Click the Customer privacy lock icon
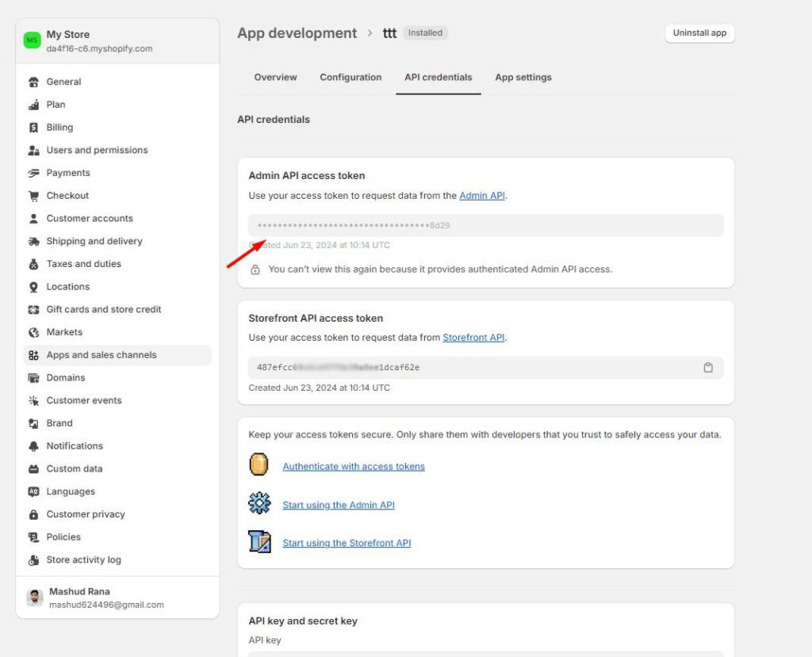Screen dimensions: 812x657 33,514
